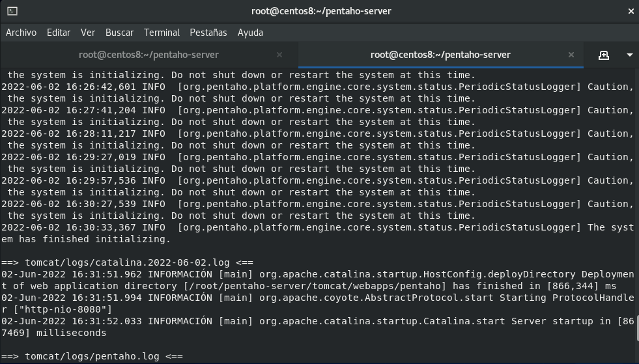Select the active second root@centos8 tab
The height and width of the screenshot is (364, 639).
coord(440,55)
